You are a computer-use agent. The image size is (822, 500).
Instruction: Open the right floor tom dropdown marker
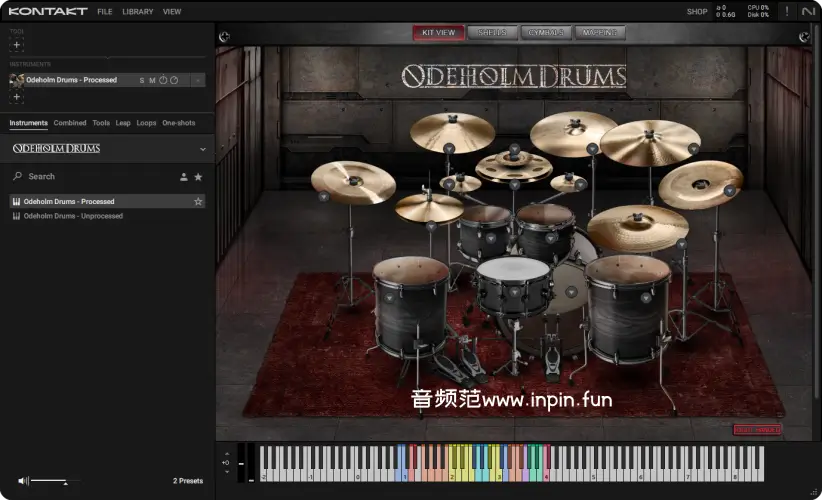click(x=646, y=298)
